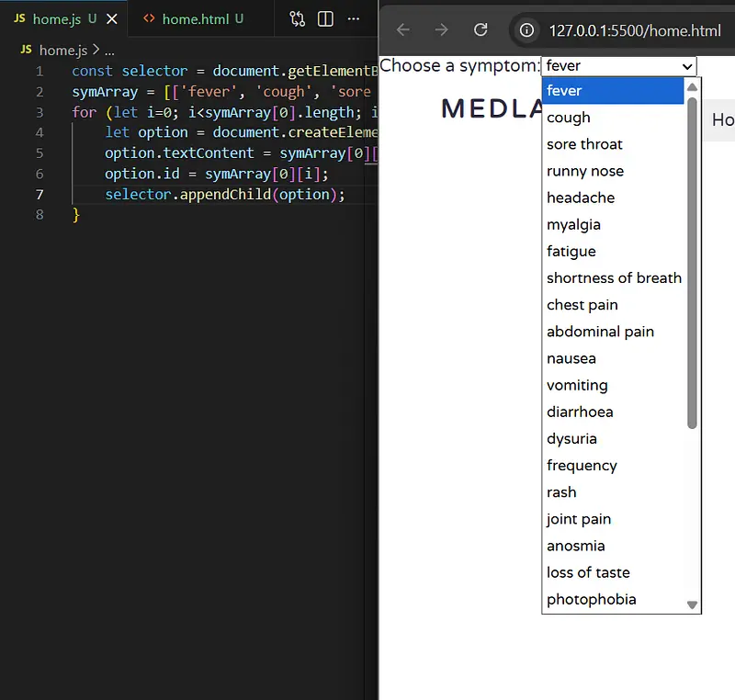The height and width of the screenshot is (700, 735).
Task: Click the dropdown list scroll-up arrow
Action: 693,87
